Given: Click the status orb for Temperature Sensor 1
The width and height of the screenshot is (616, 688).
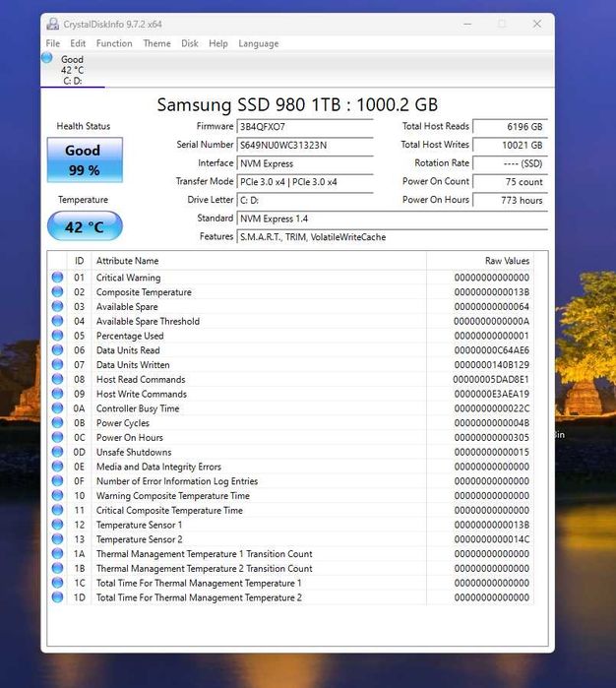Looking at the screenshot, I should coord(57,524).
